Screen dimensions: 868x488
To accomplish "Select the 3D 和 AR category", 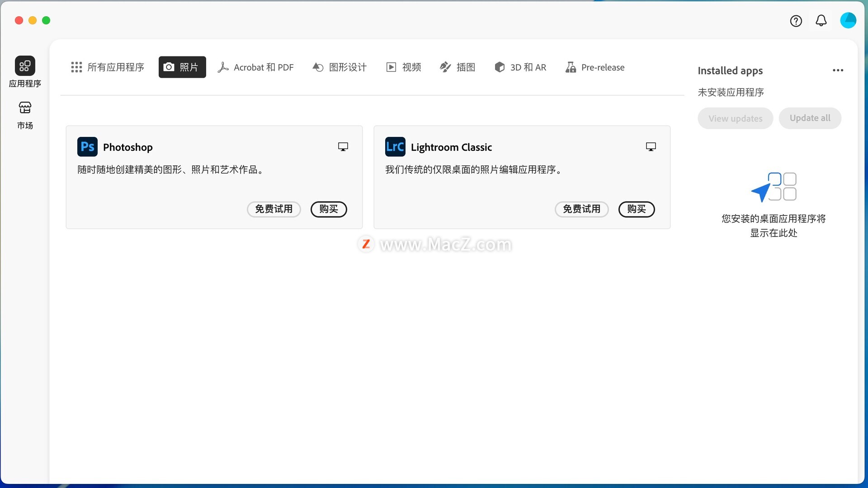I will tap(520, 67).
